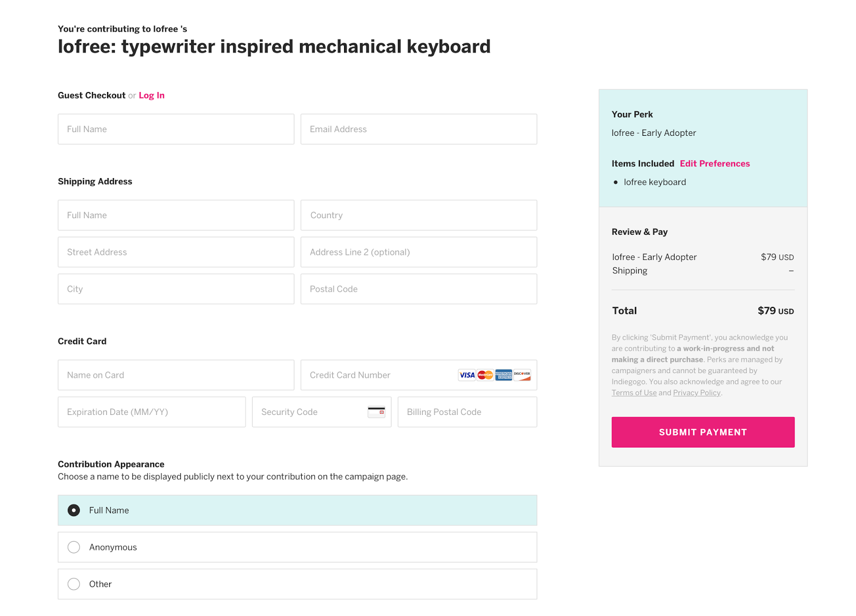Open Edit Preferences for perk items
Image resolution: width=856 pixels, height=616 pixels.
click(x=715, y=164)
